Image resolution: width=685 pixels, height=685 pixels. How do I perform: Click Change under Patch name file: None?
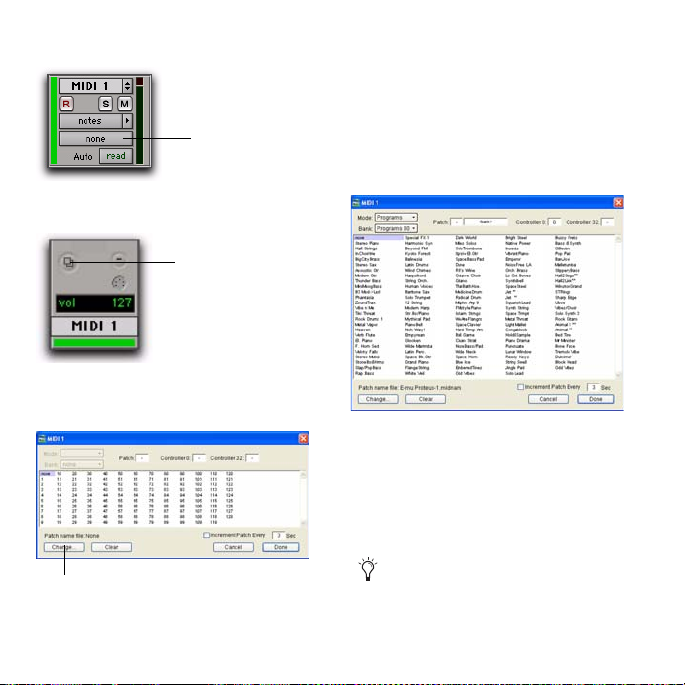pos(64,547)
